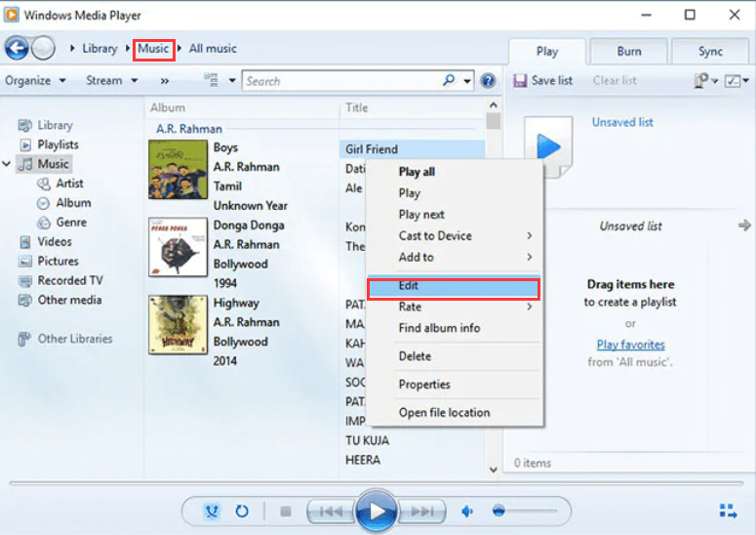Choose Edit from the context menu
This screenshot has width=756, height=535.
[x=454, y=288]
